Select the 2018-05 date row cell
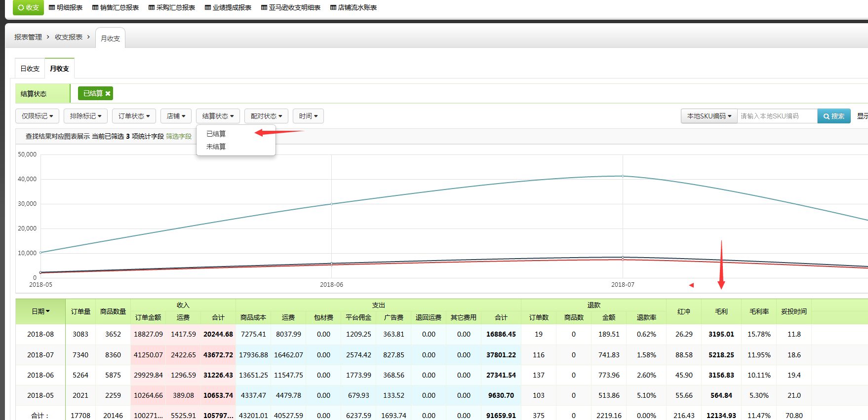The image size is (868, 420). [40, 395]
